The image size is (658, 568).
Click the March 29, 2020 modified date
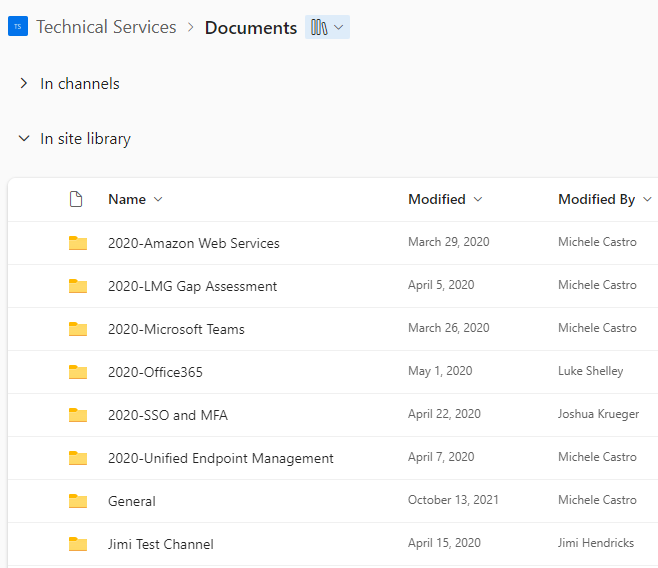pos(449,242)
